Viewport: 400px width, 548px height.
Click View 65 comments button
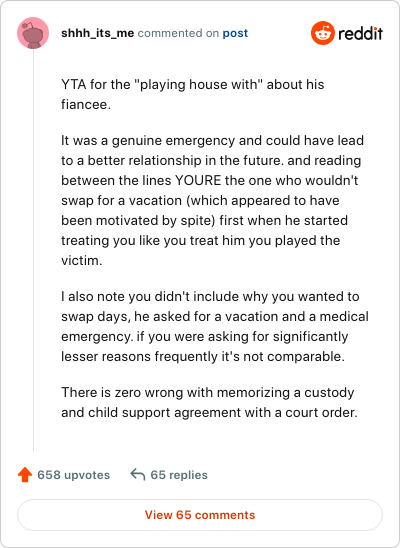[200, 515]
